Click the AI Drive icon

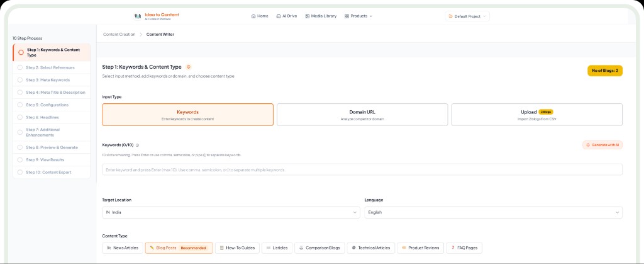(279, 16)
